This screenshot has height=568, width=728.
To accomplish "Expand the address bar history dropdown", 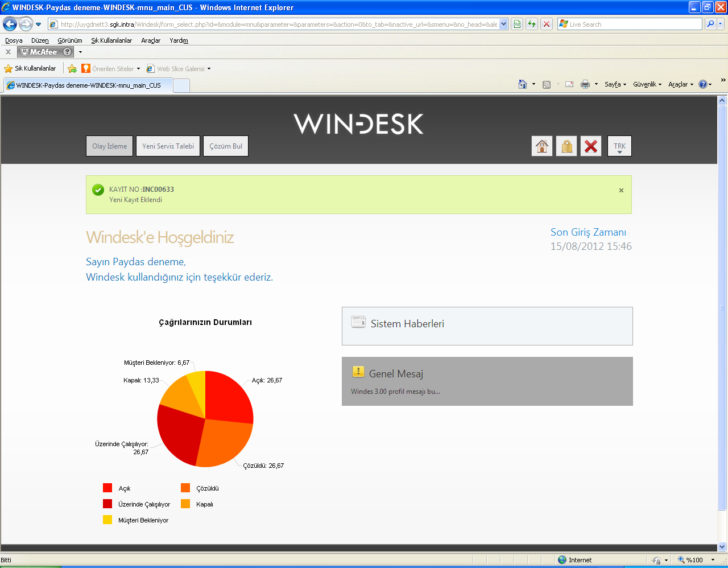I will [503, 24].
